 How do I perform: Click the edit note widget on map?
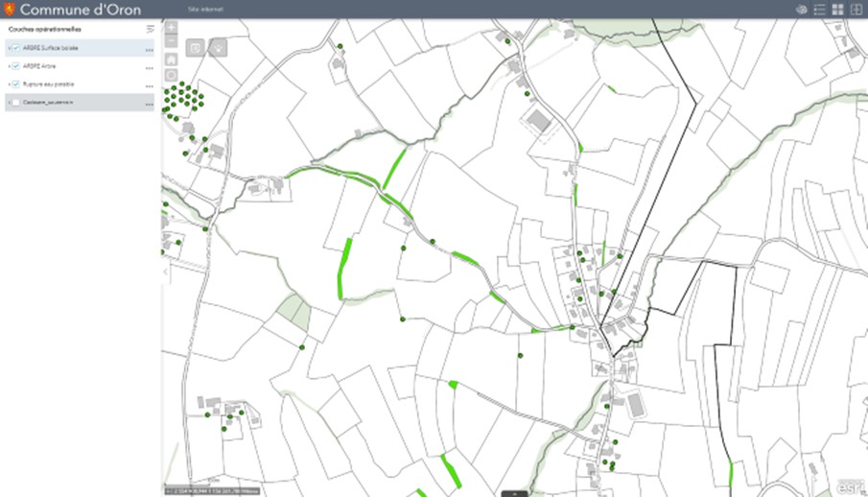click(195, 47)
